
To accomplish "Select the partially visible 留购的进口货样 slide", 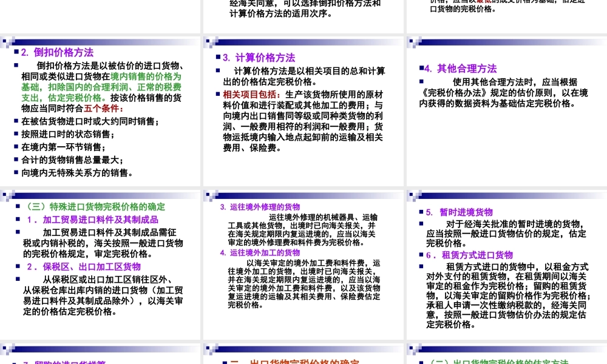I will click(x=100, y=358).
